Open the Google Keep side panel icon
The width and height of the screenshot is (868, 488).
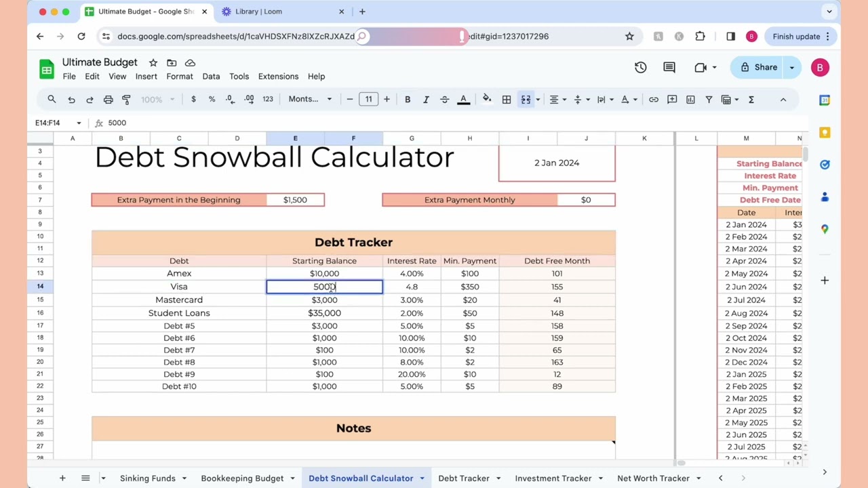click(825, 132)
